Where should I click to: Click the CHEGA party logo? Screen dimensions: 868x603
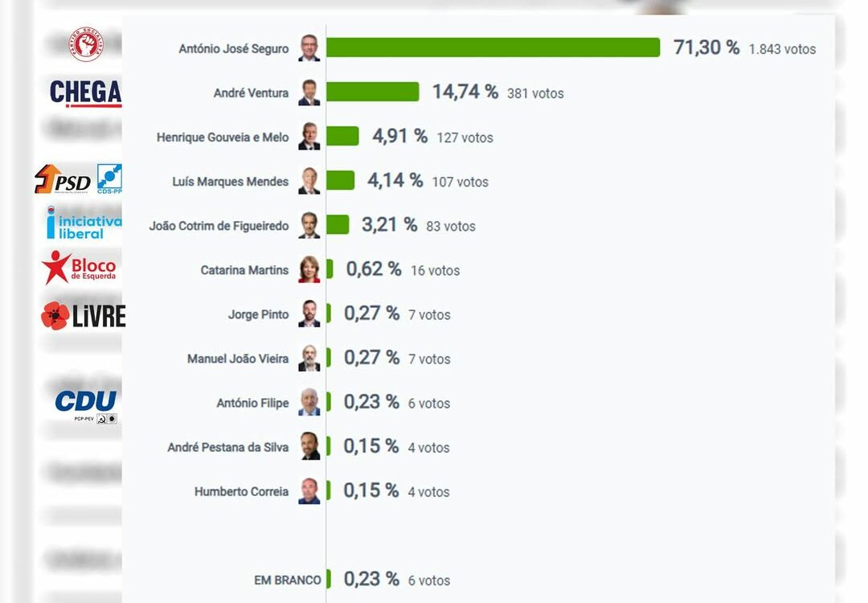click(85, 93)
